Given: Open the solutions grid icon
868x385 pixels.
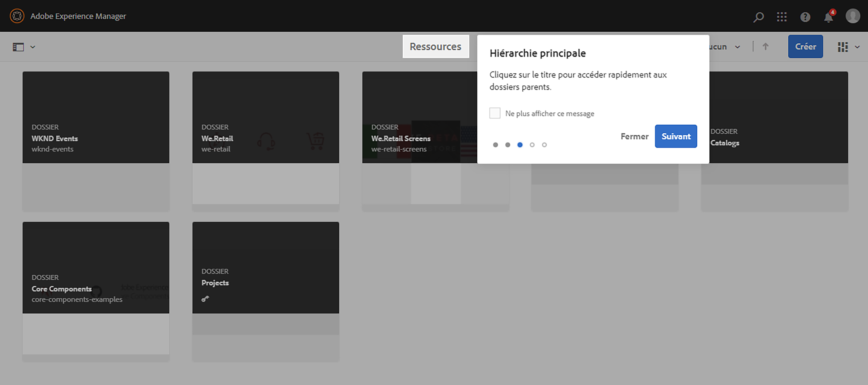Looking at the screenshot, I should point(782,16).
